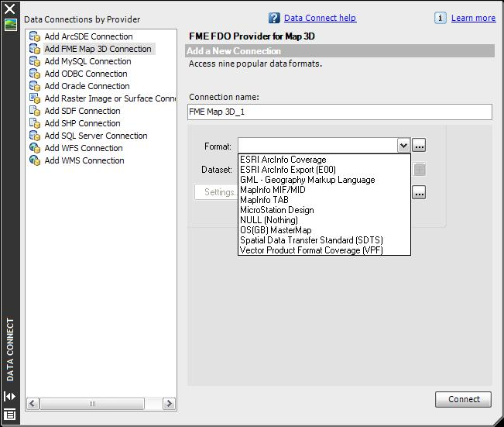Choose Vector Product Format Coverage (VPF)
Image resolution: width=504 pixels, height=427 pixels.
point(324,250)
